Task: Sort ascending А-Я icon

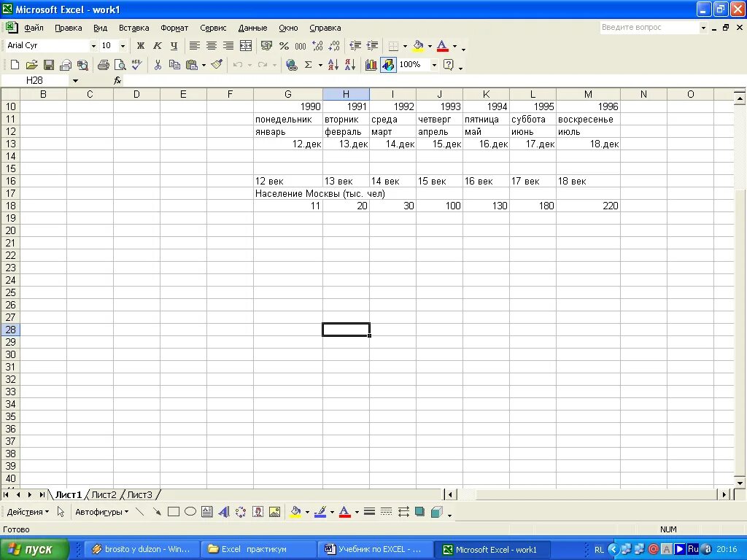Action: pos(333,65)
